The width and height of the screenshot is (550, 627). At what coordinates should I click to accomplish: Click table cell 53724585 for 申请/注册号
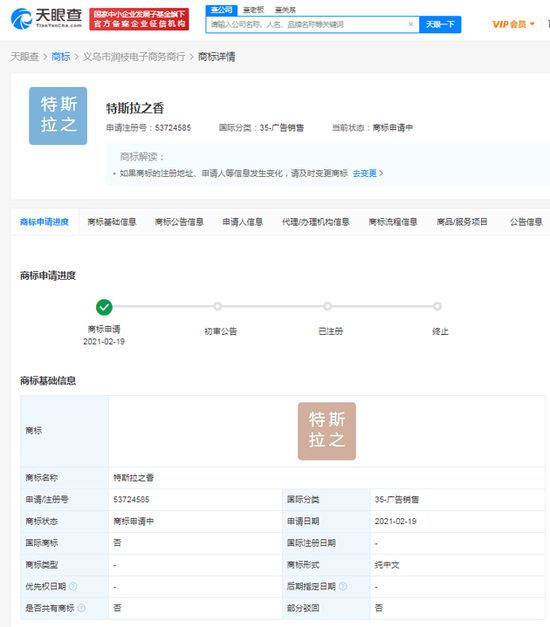[x=131, y=499]
